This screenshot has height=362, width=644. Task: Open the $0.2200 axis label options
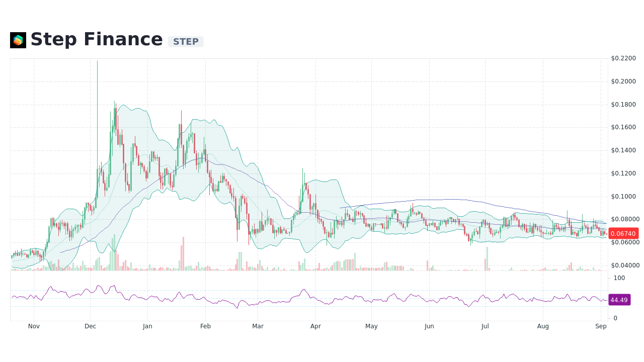tap(623, 58)
